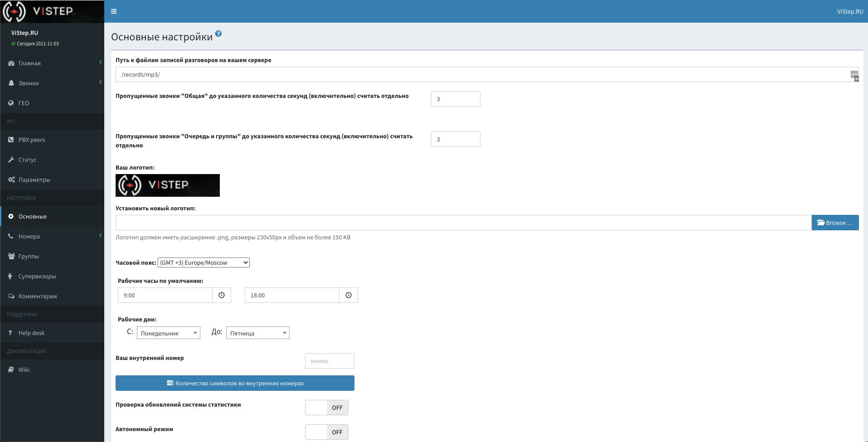
Task: Click the hamburger menu icon in header
Action: 114,11
